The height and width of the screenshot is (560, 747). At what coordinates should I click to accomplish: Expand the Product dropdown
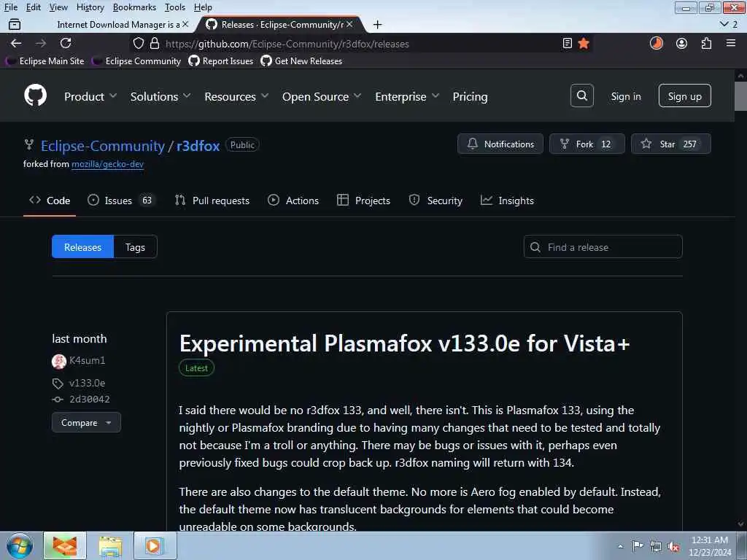point(90,97)
